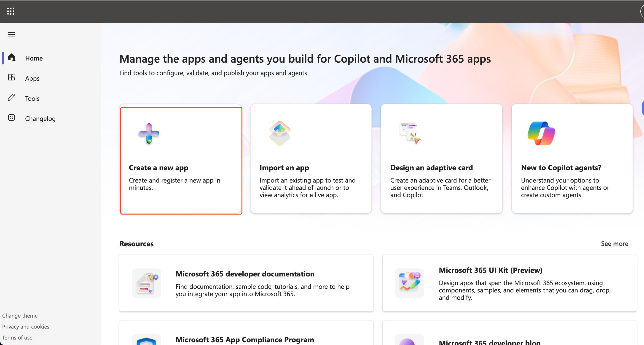Click the colorful plus icon for new app

pos(149,134)
